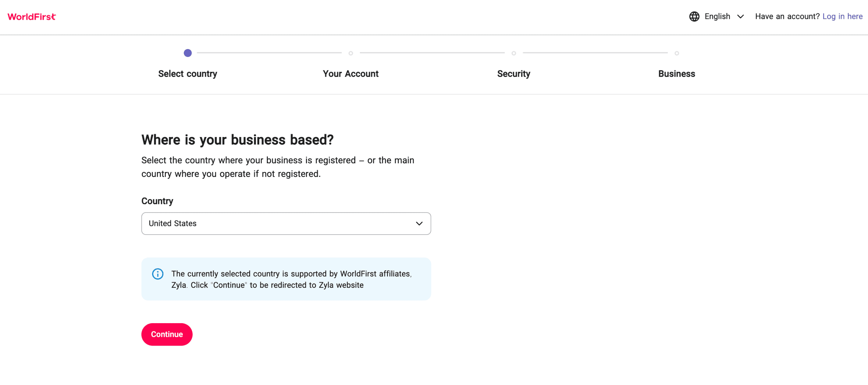Click the Where is your business based heading
Viewport: 868px width, 385px height.
tap(237, 140)
